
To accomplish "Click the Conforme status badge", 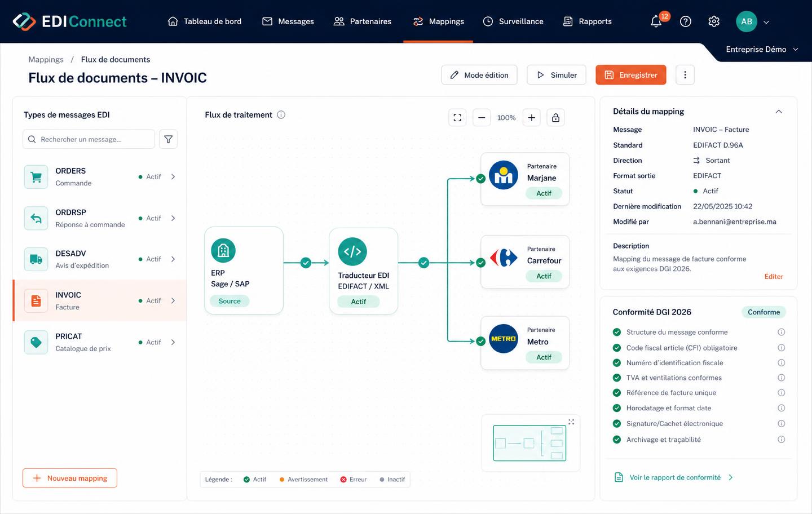I will pyautogui.click(x=764, y=312).
